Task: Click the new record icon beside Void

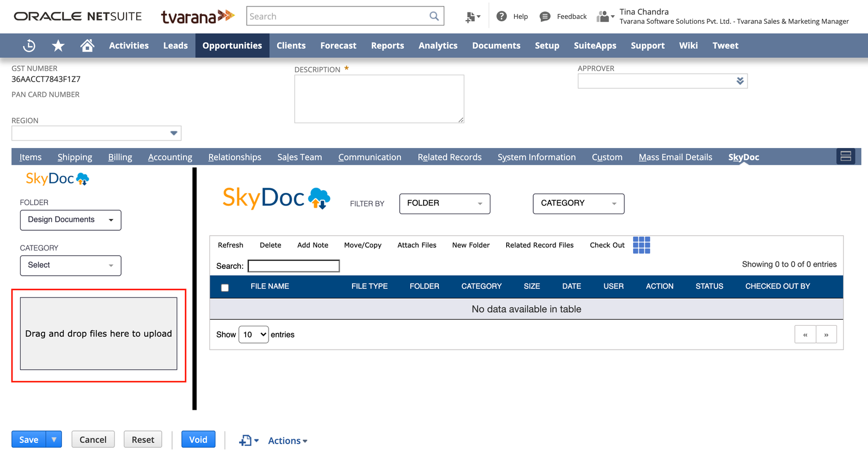Action: (x=249, y=441)
